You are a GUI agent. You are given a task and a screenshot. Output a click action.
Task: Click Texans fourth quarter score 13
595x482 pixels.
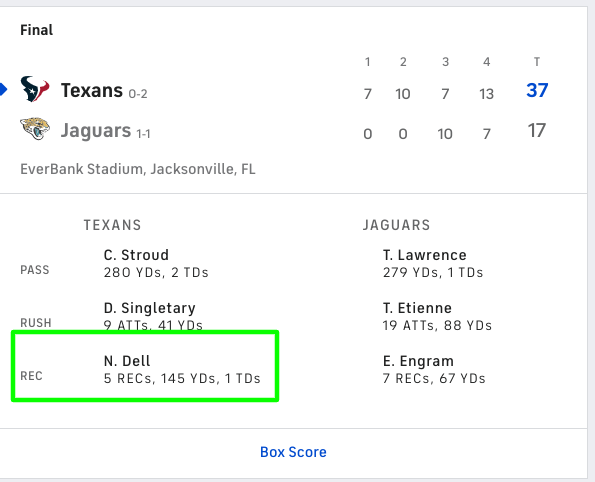tap(486, 94)
